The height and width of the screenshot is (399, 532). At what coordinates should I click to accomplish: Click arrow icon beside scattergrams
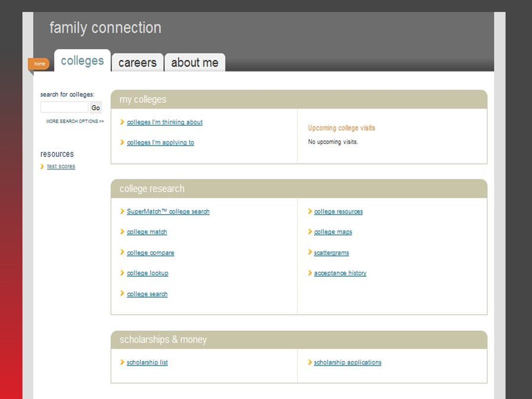[x=310, y=252]
